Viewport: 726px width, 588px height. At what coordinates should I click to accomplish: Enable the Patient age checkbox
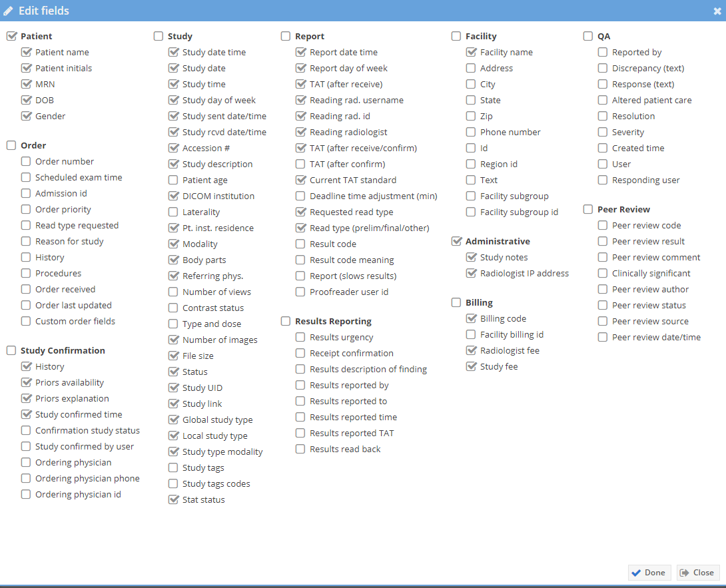[x=174, y=180]
